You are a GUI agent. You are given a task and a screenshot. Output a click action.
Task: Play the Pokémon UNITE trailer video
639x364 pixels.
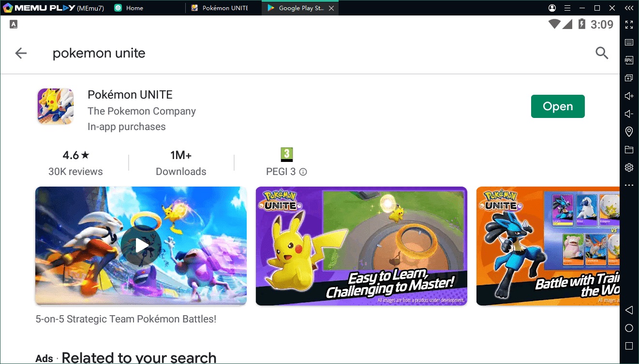tap(140, 246)
